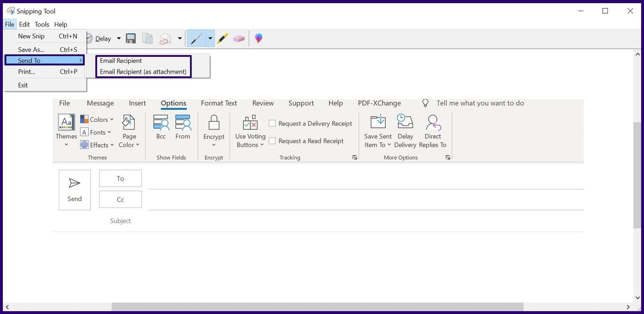Click the horizontal scrollbar right arrow
644x314 pixels.
click(628, 307)
